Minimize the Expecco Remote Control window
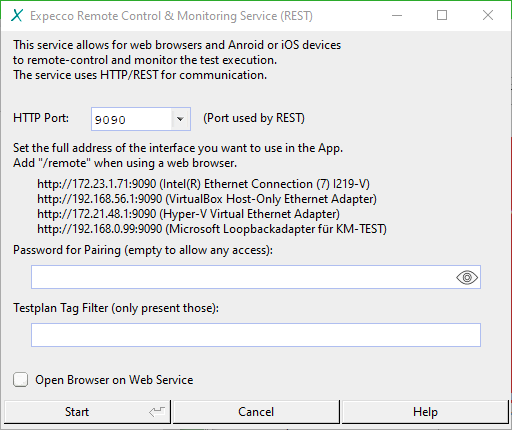 (x=397, y=15)
